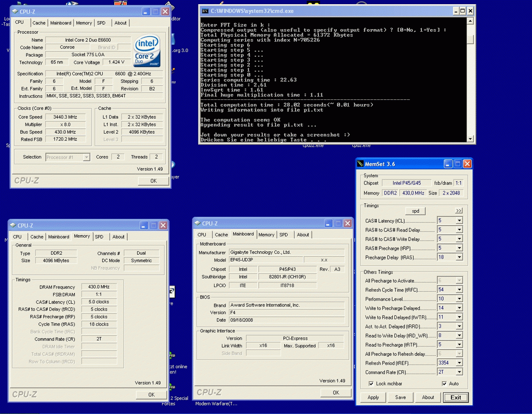The height and width of the screenshot is (414, 532).
Task: Click the Core Speed value 3440.3 MHz
Action: pyautogui.click(x=65, y=117)
